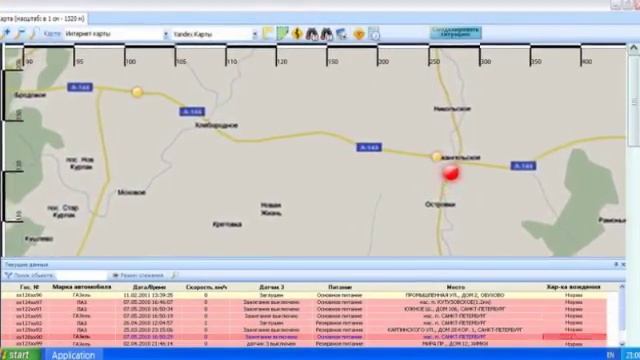Sort by the Гос. № column header
Viewport: 640px width, 360px height.
(x=29, y=287)
